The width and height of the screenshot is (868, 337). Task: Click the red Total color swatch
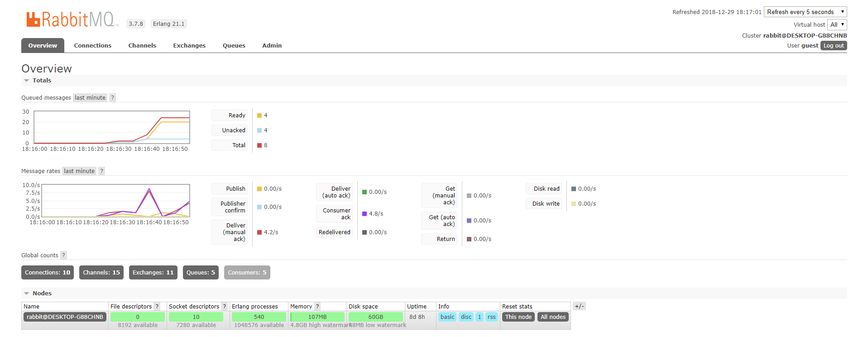(259, 145)
